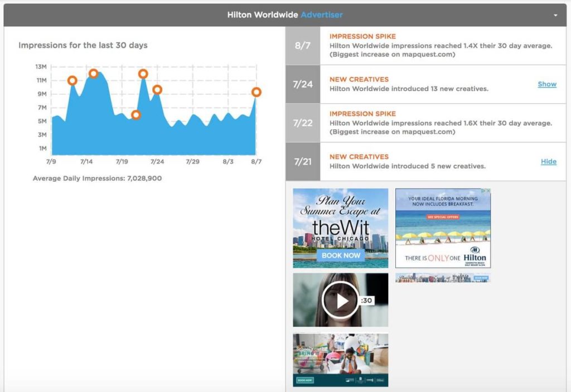Click the first orange marker near 7/12
Viewport: 571px width, 392px height.
(x=72, y=81)
